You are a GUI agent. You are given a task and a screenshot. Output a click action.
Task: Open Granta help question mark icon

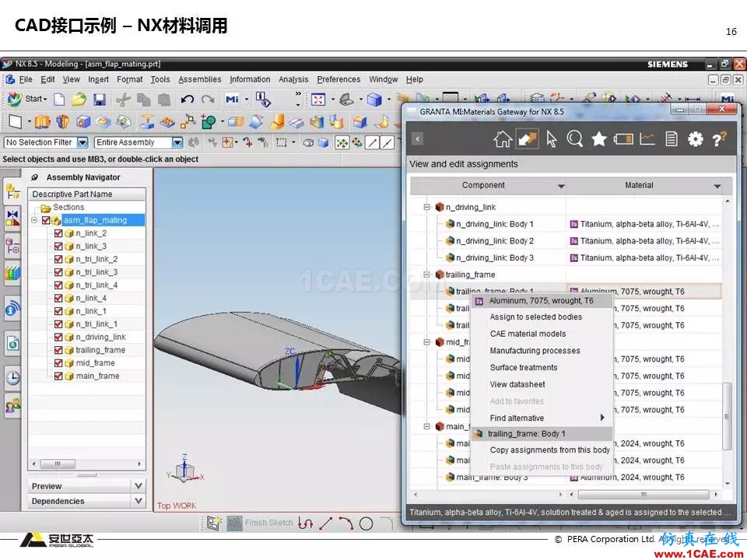[x=719, y=139]
